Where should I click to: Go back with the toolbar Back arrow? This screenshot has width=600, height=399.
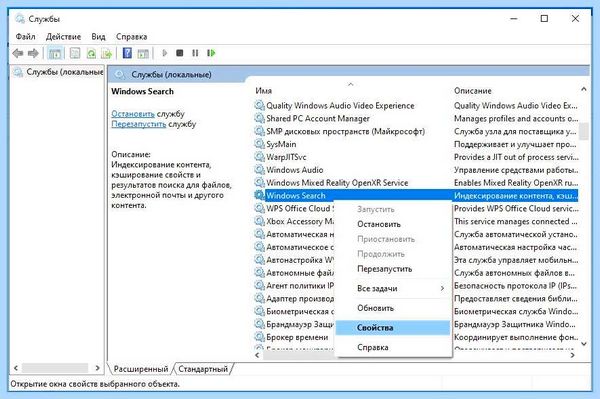tap(18, 53)
